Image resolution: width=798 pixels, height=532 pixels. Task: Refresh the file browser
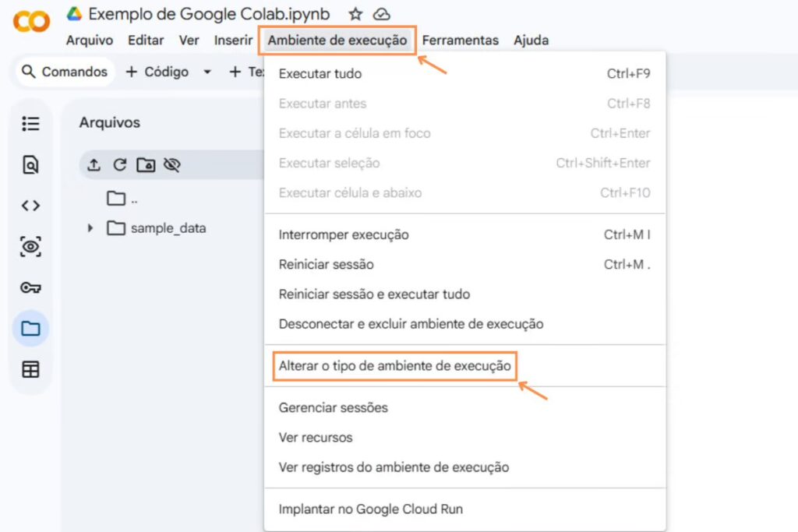tap(118, 164)
